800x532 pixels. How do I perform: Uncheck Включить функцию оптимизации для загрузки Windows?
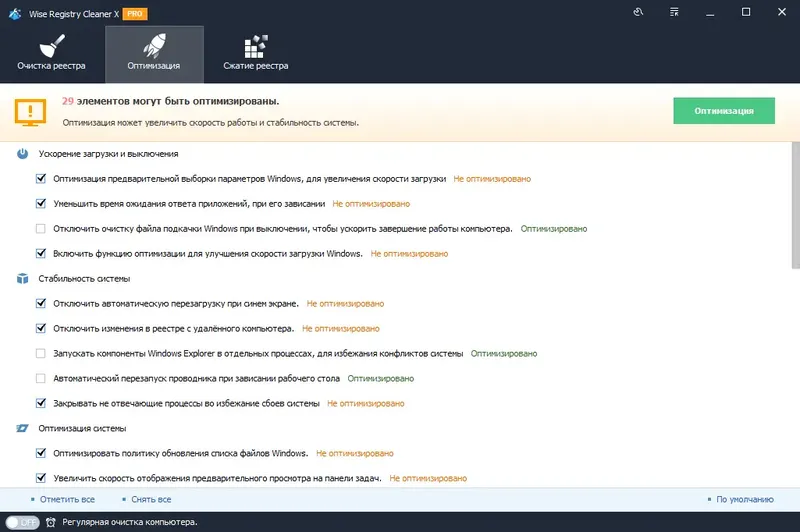coord(41,254)
